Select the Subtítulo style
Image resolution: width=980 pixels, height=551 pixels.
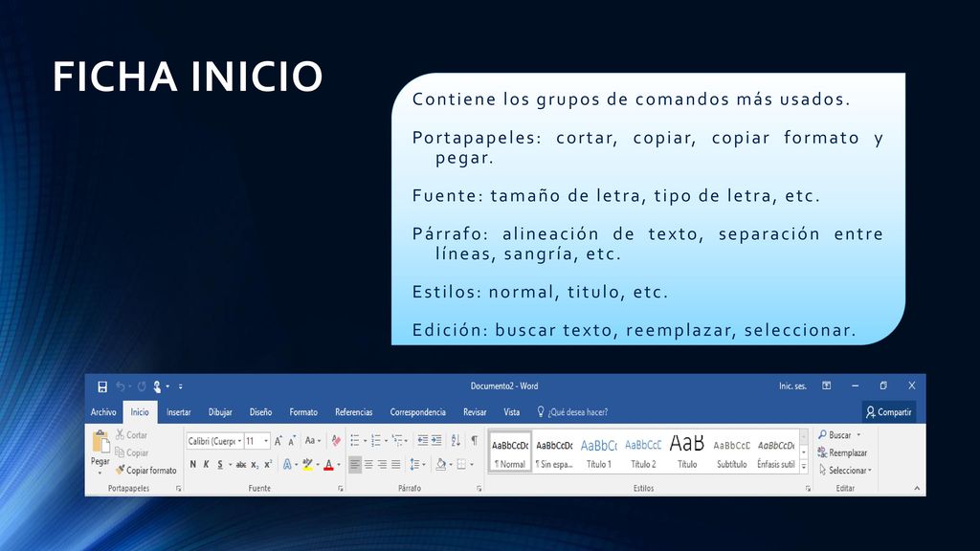pyautogui.click(x=732, y=452)
